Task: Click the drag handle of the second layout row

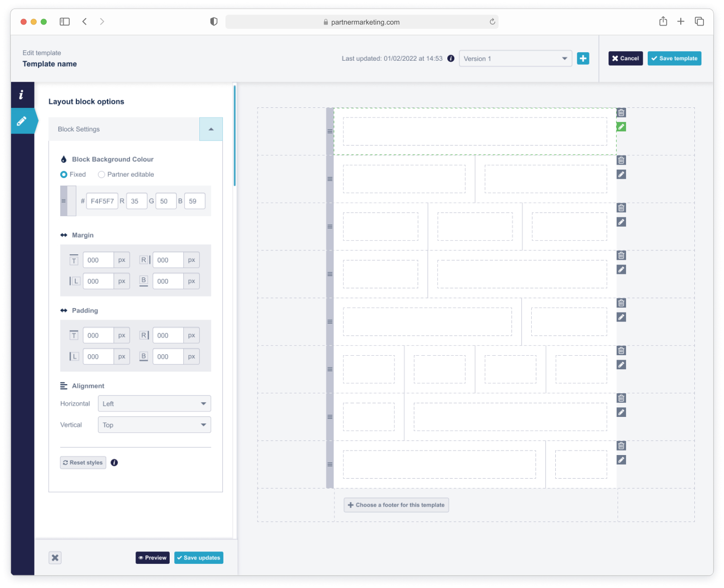Action: point(330,179)
